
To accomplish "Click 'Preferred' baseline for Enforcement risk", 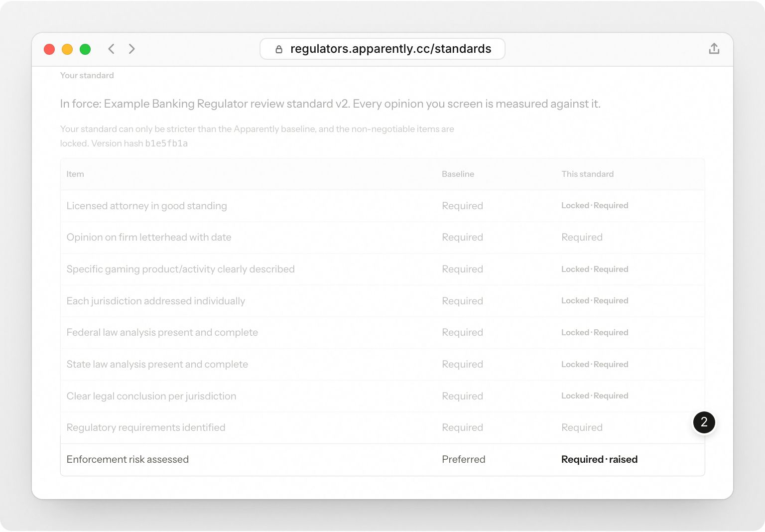I will point(464,459).
